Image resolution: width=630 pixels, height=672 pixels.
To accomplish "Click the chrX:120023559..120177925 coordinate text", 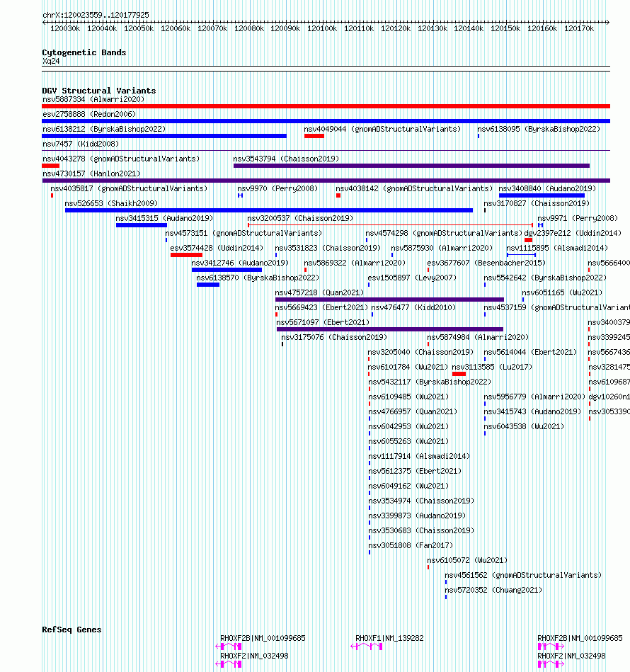I will click(96, 15).
